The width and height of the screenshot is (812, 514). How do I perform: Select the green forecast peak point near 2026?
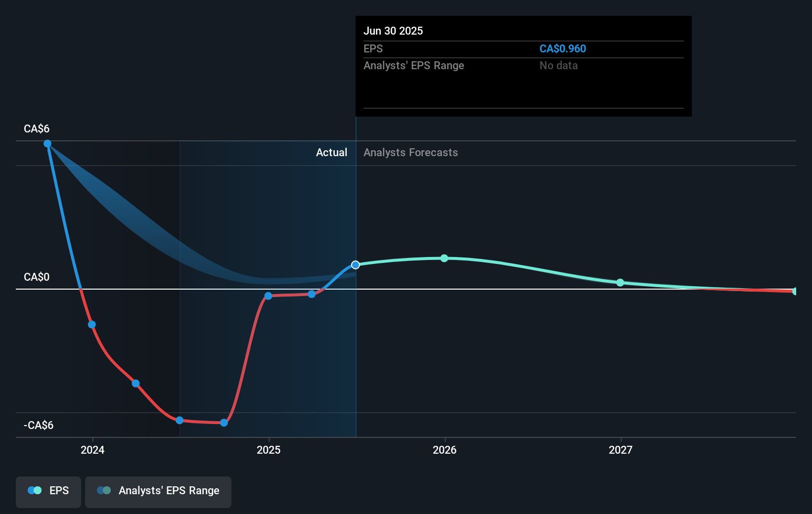[444, 257]
